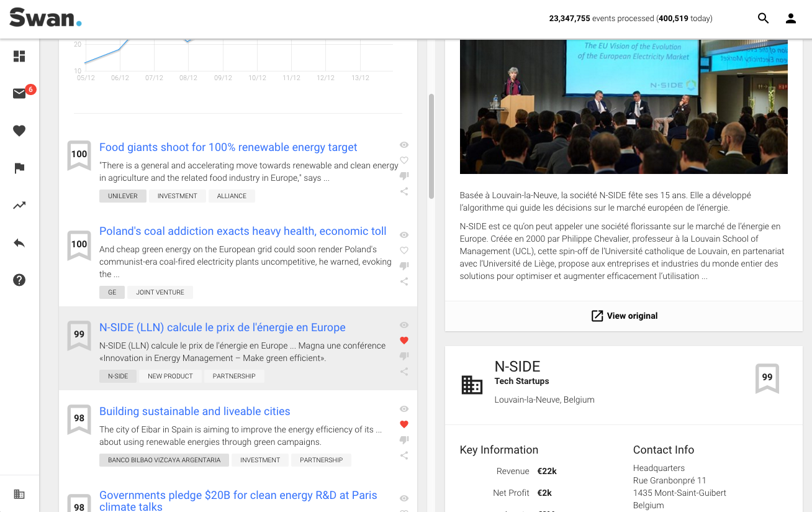
Task: Click the score 100 bookmark on Poland's coal
Action: 79,245
